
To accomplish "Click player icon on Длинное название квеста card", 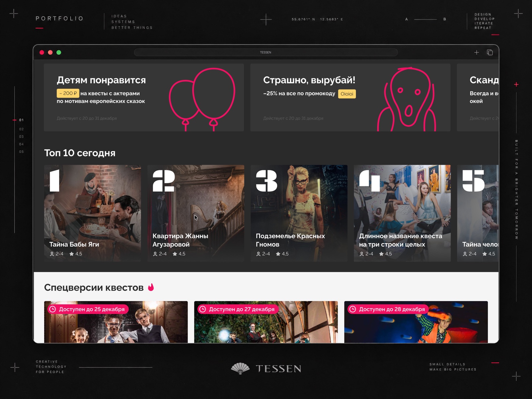I will click(x=362, y=254).
